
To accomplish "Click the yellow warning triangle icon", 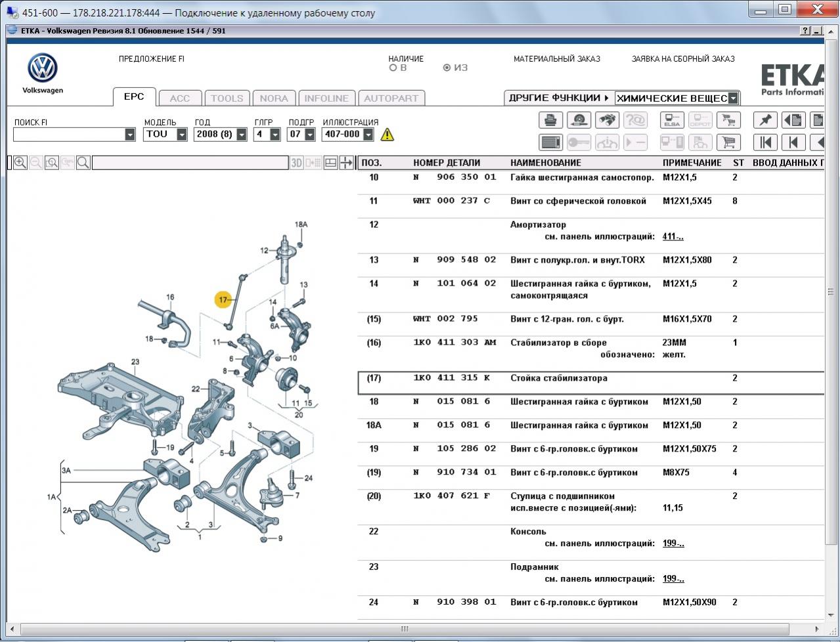I will [x=387, y=135].
